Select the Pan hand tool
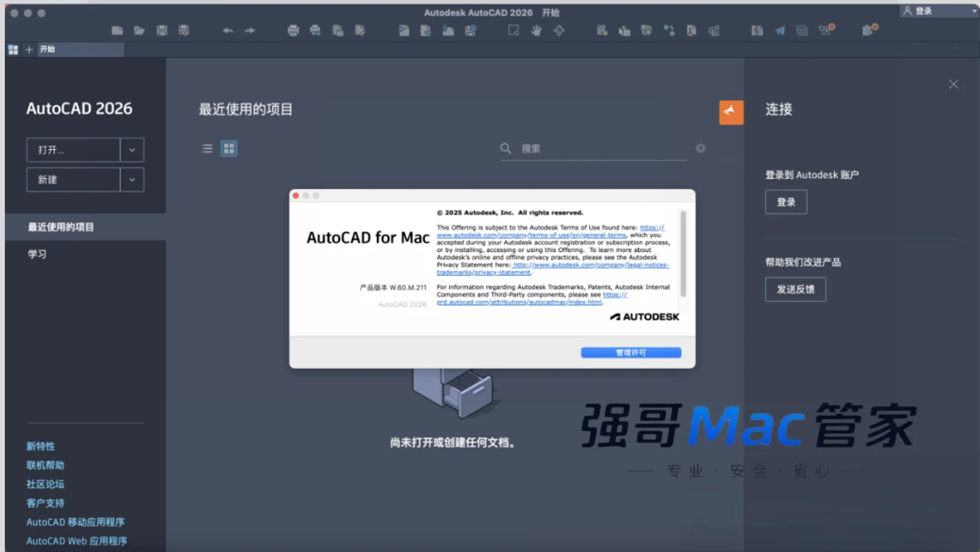This screenshot has height=552, width=980. click(536, 30)
